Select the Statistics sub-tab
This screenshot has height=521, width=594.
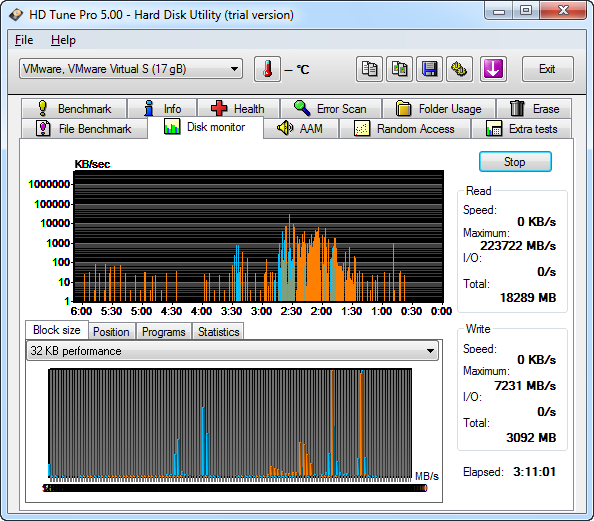coord(219,332)
